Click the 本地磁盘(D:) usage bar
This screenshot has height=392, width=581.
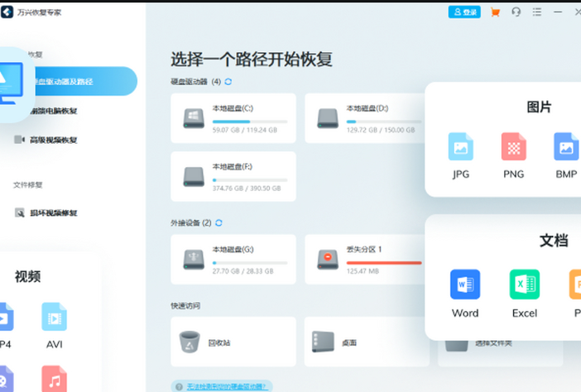pyautogui.click(x=384, y=122)
